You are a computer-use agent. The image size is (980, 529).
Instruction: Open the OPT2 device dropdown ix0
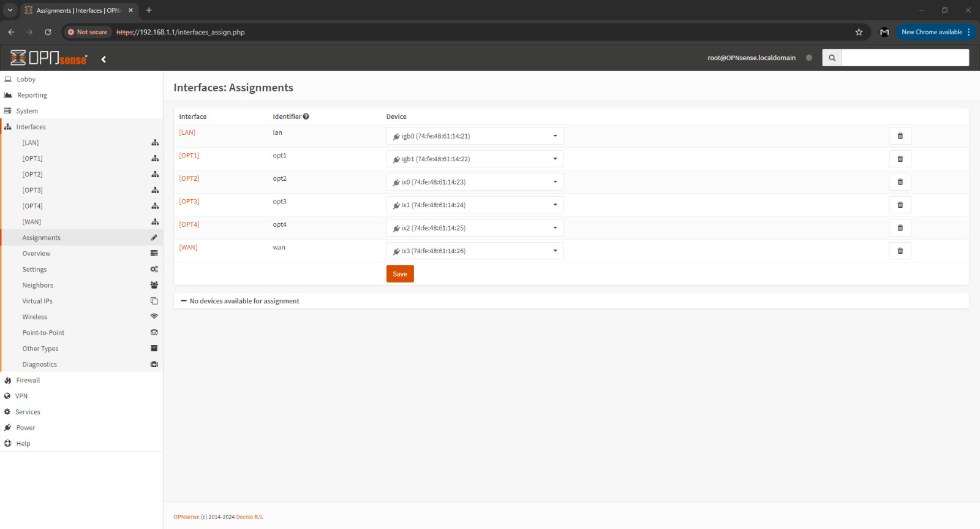pos(475,182)
